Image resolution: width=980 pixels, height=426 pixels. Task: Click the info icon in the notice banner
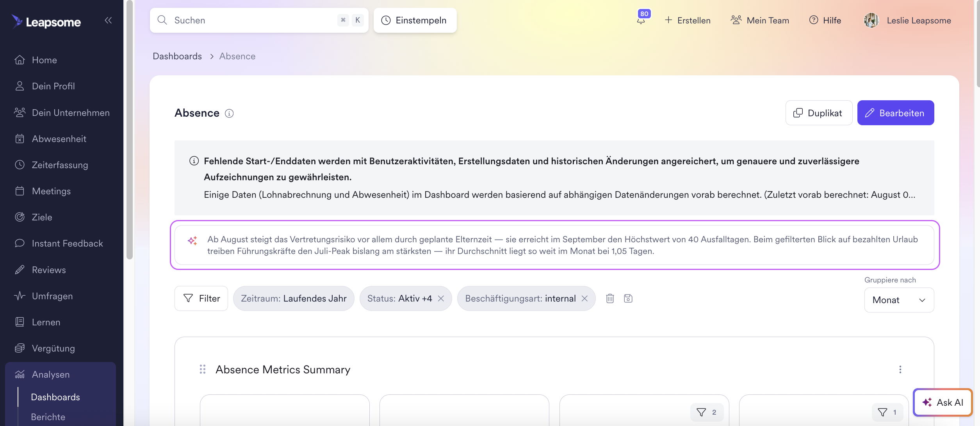click(x=194, y=161)
